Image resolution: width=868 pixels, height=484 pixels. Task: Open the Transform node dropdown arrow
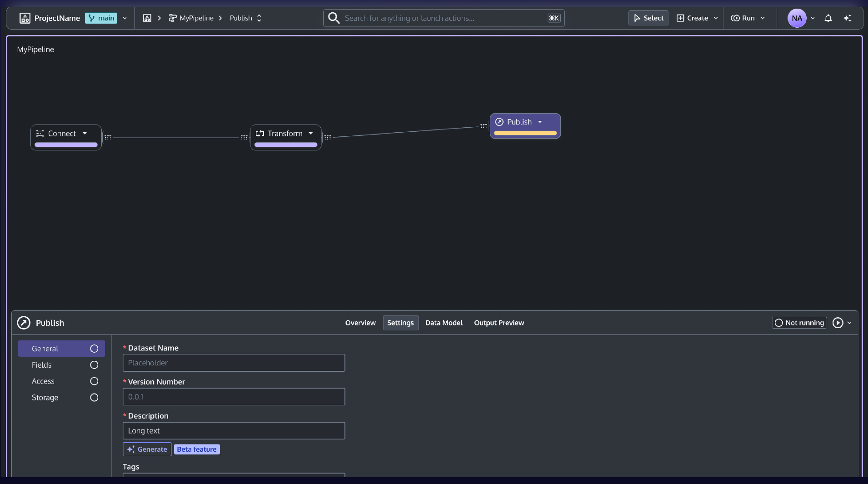click(x=311, y=134)
